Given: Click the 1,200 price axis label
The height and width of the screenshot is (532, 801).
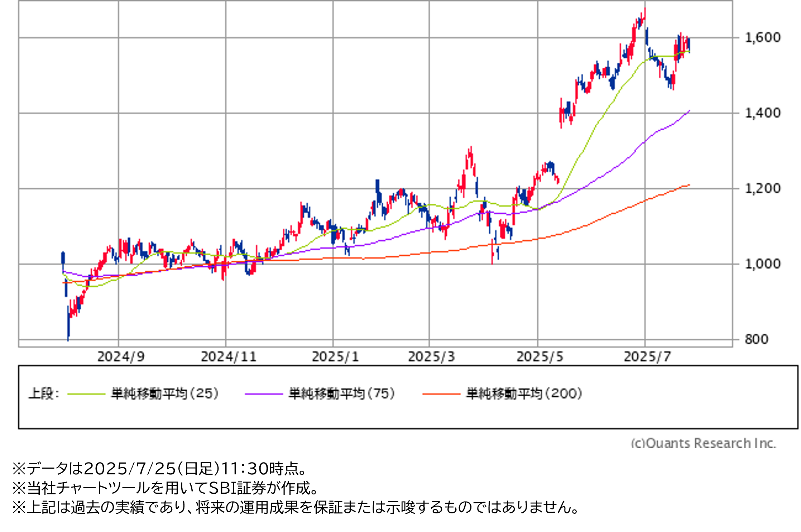Looking at the screenshot, I should [762, 188].
